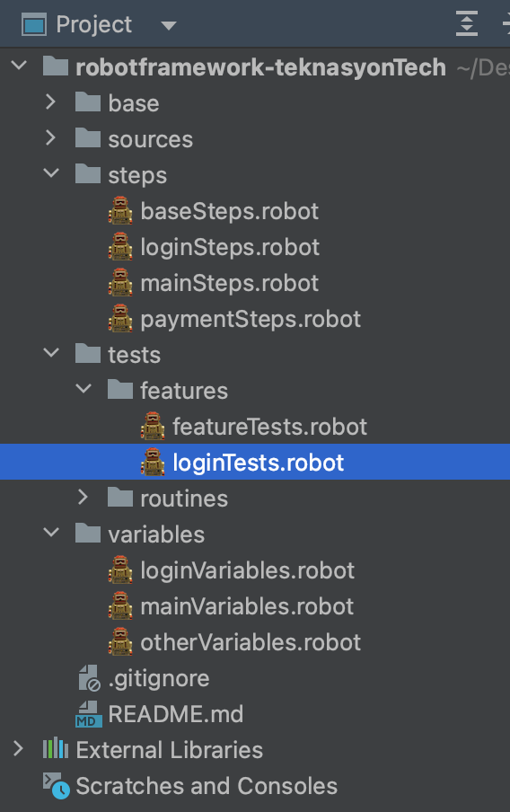Collapse the robotframework-teknasyonTech root folder
This screenshot has width=510, height=812.
[19, 66]
